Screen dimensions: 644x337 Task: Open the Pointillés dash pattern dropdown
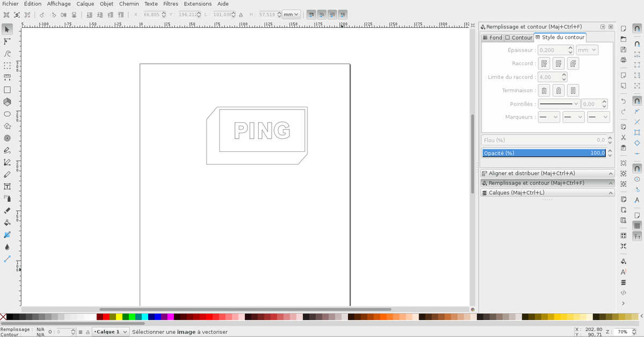(x=559, y=104)
